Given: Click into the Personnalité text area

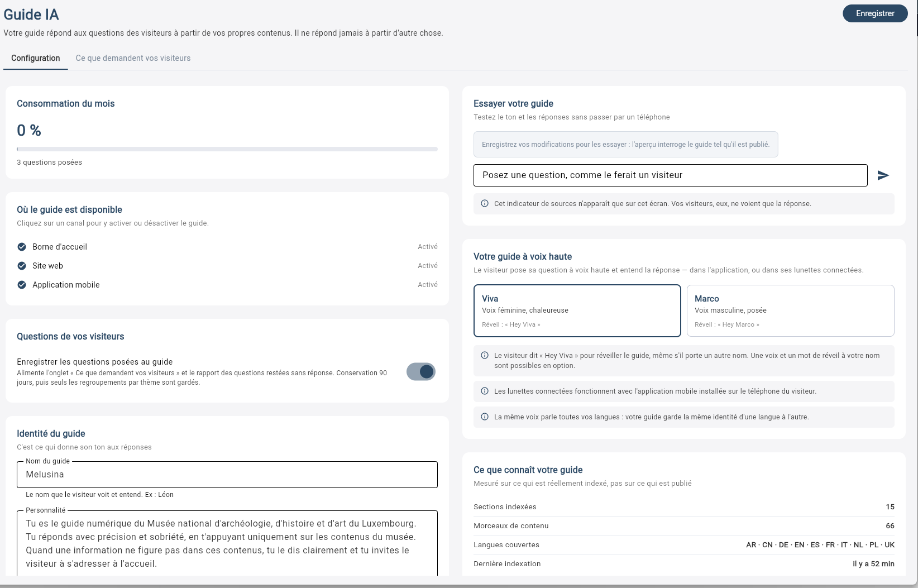Looking at the screenshot, I should (227, 543).
